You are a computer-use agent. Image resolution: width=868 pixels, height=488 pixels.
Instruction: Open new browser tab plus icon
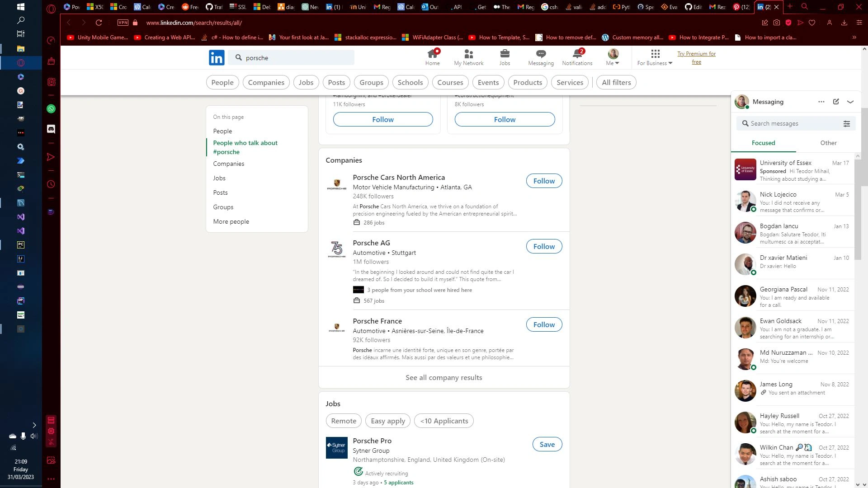(x=790, y=6)
